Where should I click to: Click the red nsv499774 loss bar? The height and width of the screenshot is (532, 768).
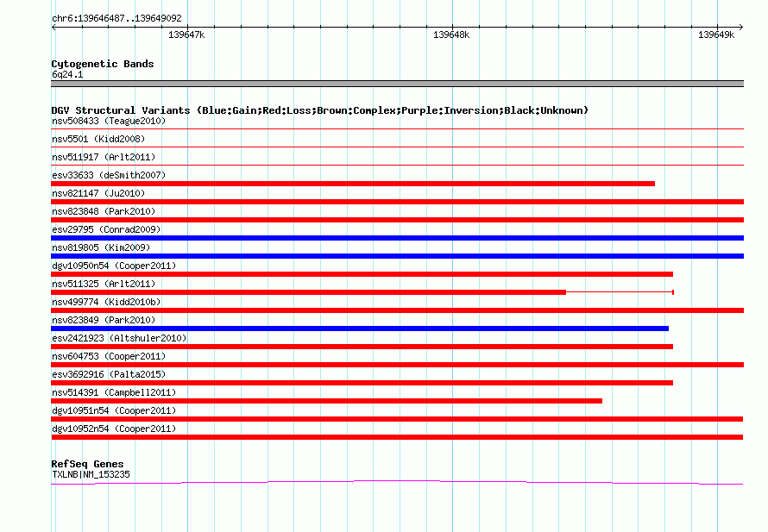(x=398, y=310)
